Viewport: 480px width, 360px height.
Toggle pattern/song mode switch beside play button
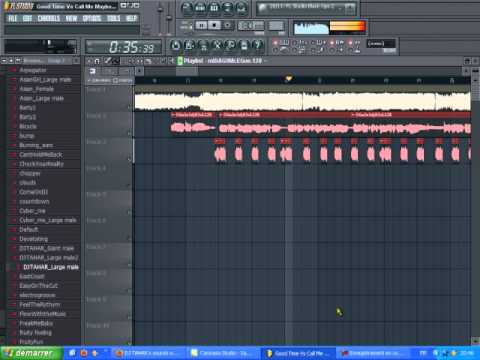187,25
